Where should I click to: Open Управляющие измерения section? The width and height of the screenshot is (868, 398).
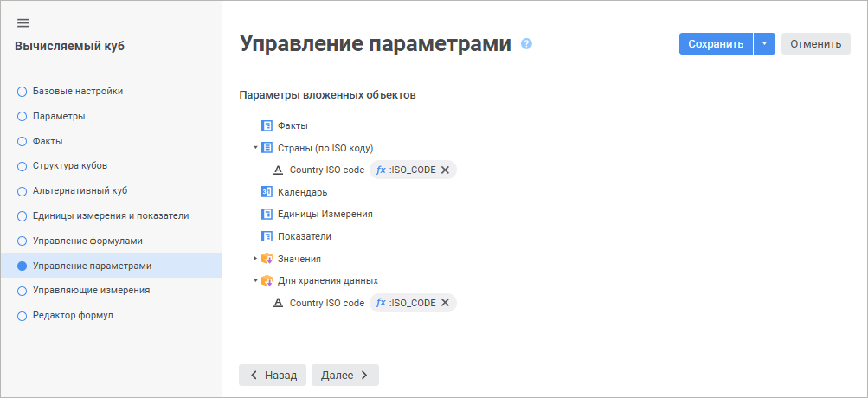91,291
